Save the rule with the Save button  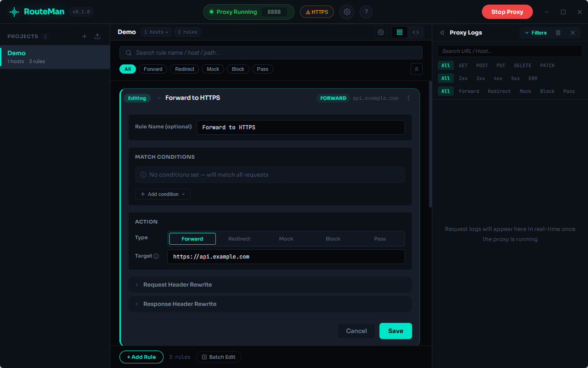click(x=396, y=331)
